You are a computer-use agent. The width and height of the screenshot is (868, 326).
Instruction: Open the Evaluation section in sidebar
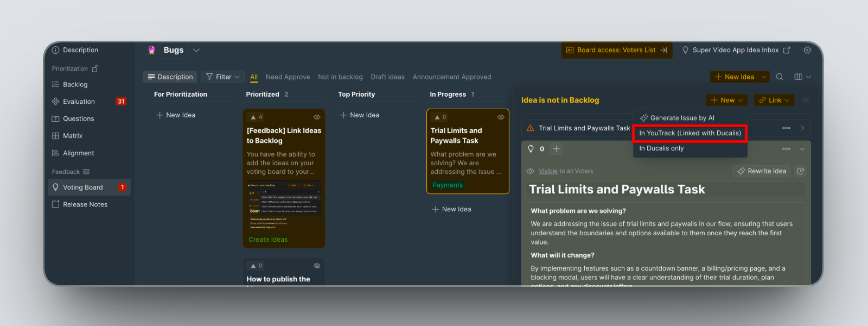point(79,102)
